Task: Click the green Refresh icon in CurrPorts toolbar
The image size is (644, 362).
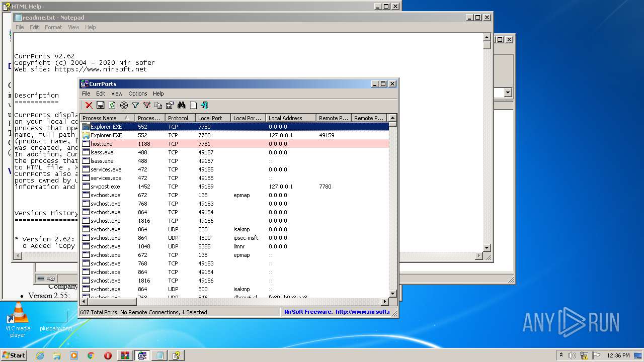Action: pyautogui.click(x=112, y=105)
